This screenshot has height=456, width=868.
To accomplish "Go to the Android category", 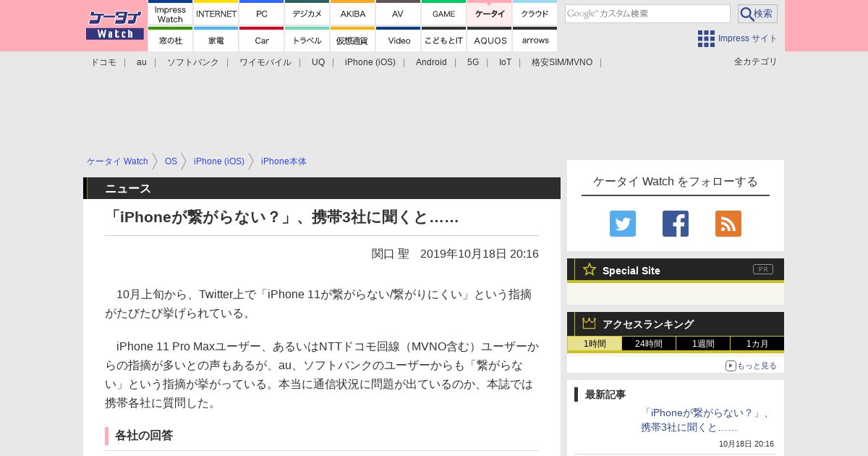I will [x=431, y=62].
